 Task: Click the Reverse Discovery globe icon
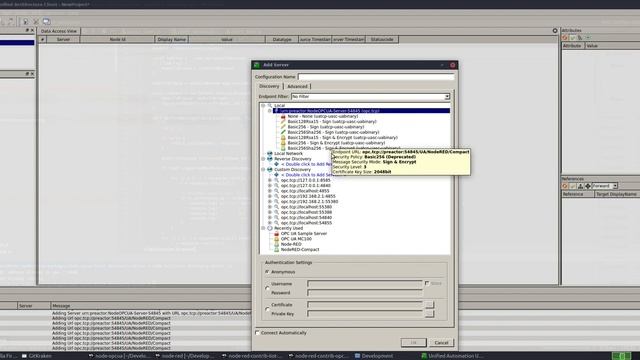pyautogui.click(x=270, y=159)
